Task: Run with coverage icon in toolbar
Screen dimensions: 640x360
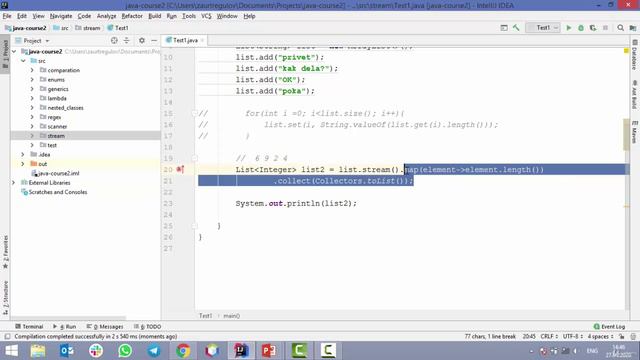Action: (x=593, y=28)
